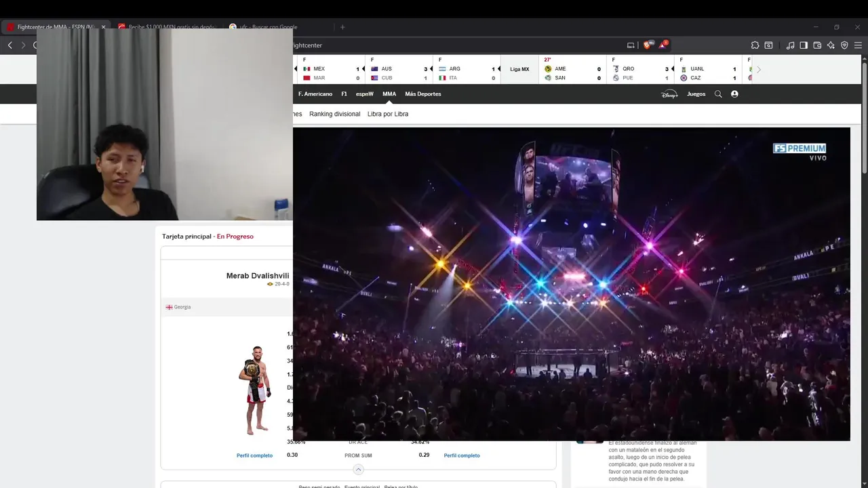Click the browser forward arrow
The height and width of the screenshot is (488, 868).
[23, 45]
